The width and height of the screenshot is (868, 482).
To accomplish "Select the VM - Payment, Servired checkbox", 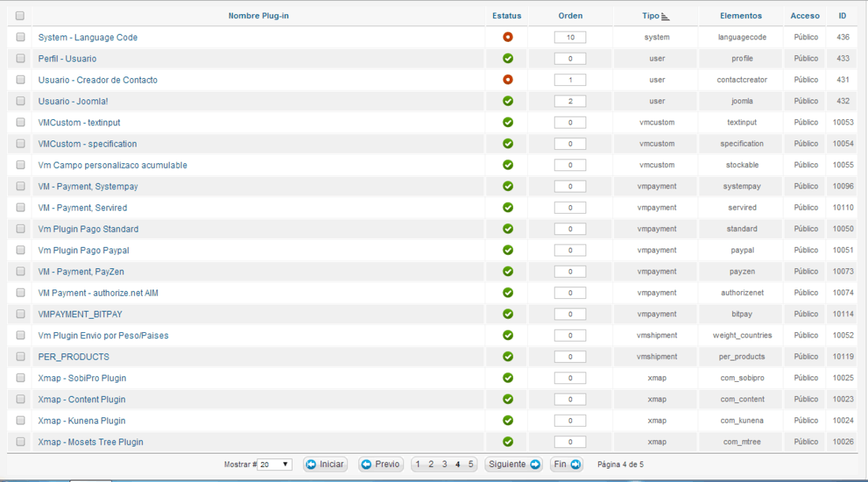I will pos(21,207).
